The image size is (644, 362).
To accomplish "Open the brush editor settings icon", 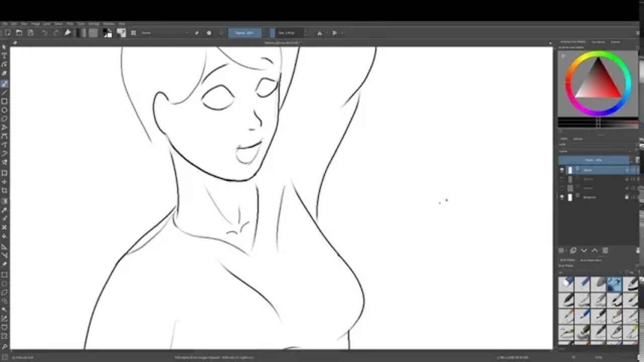I will [121, 33].
